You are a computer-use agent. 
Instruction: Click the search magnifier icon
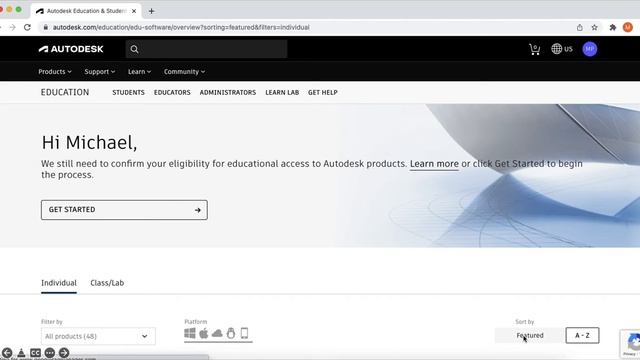point(134,49)
